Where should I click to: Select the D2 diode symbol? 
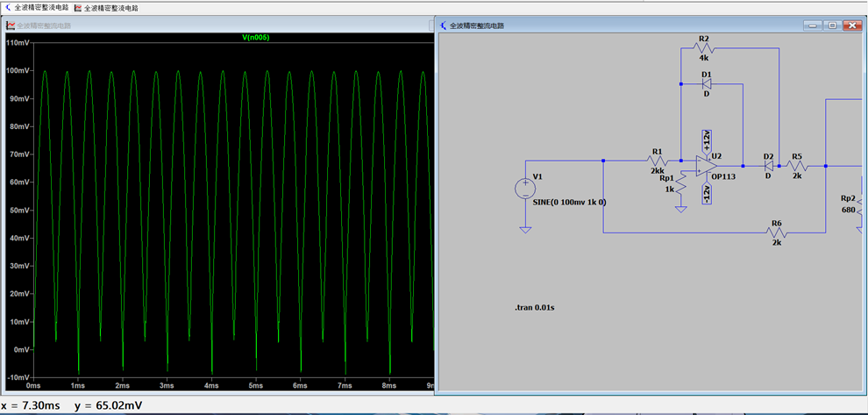coord(768,166)
